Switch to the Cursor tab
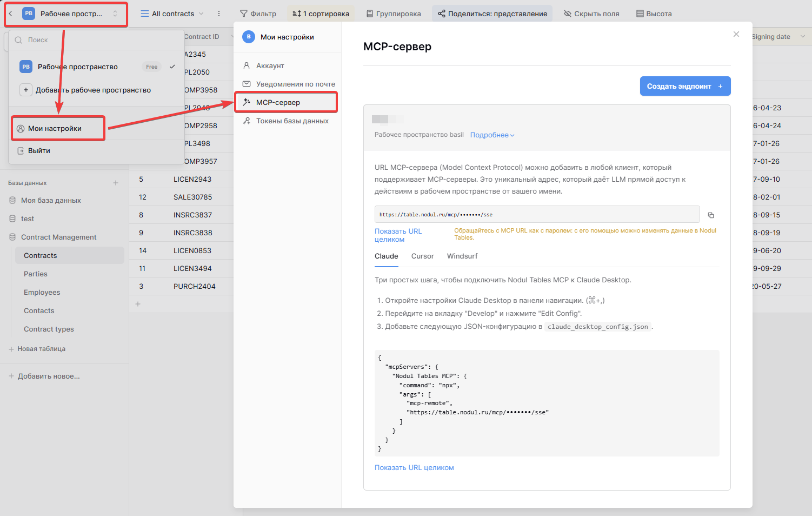Image resolution: width=812 pixels, height=516 pixels. 423,256
